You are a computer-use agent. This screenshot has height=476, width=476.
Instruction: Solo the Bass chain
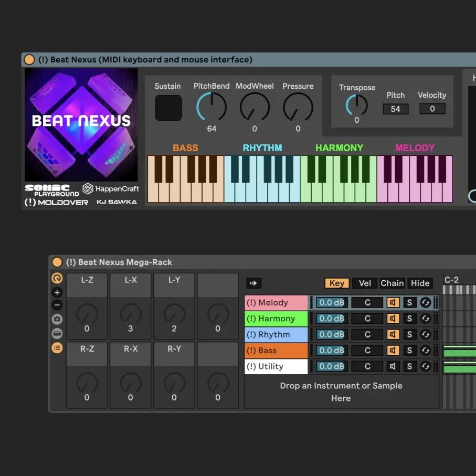tap(409, 350)
